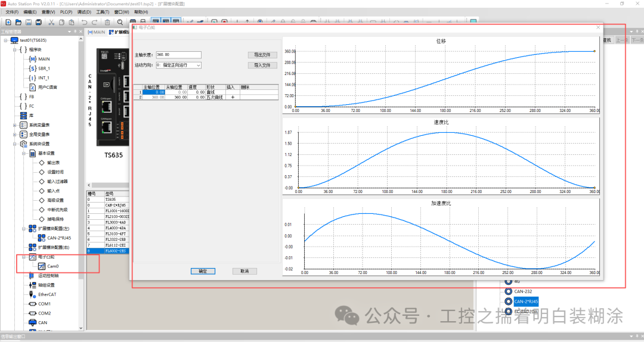Select the 高级设置 tree item
The image size is (644, 342).
[x=55, y=200]
